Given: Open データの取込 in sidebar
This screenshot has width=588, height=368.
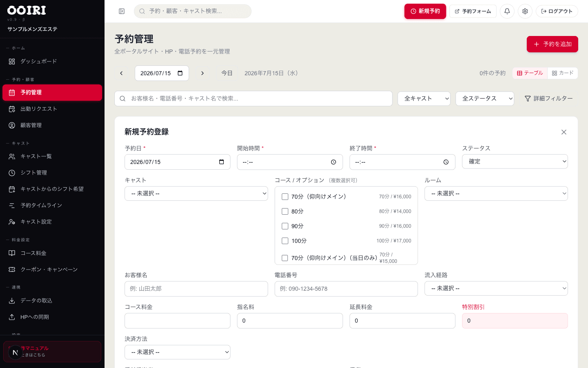Looking at the screenshot, I should pyautogui.click(x=52, y=301).
